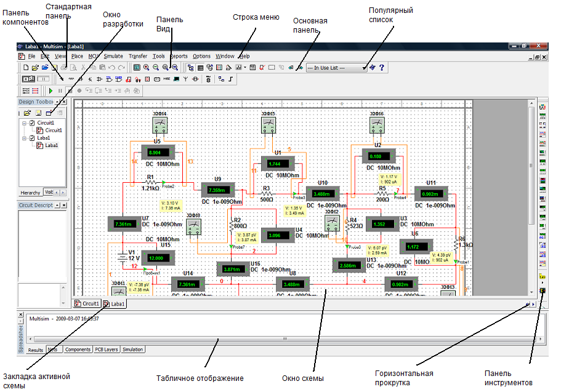Open the Postprocessor toolbar icon
The height and width of the screenshot is (392, 577).
253,68
